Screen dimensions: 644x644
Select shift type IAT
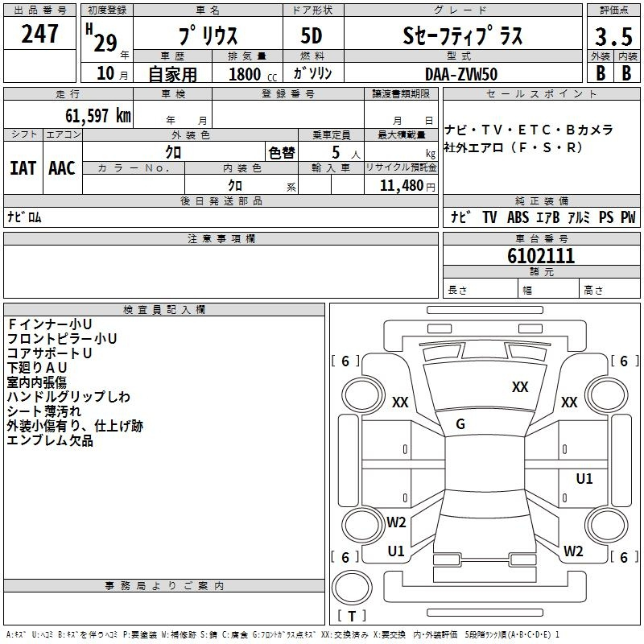pyautogui.click(x=23, y=168)
